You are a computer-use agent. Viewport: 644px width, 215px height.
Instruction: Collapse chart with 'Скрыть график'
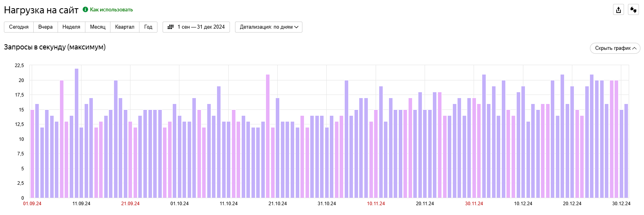coord(615,48)
